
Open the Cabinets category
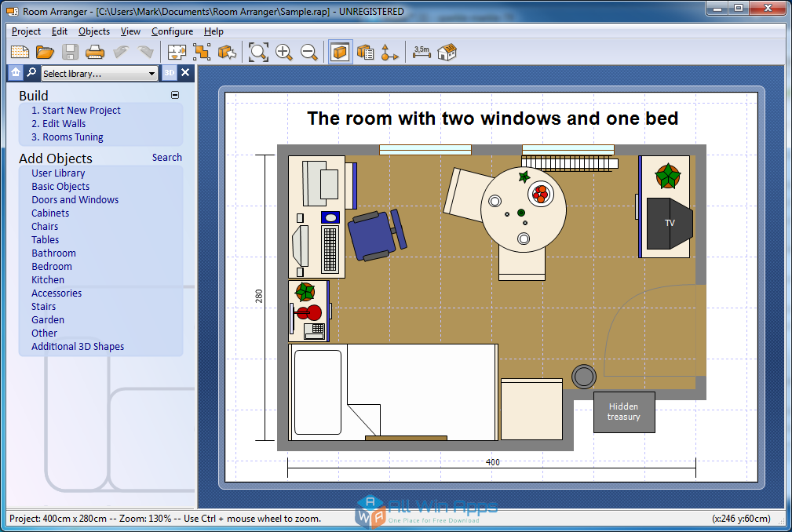click(50, 213)
